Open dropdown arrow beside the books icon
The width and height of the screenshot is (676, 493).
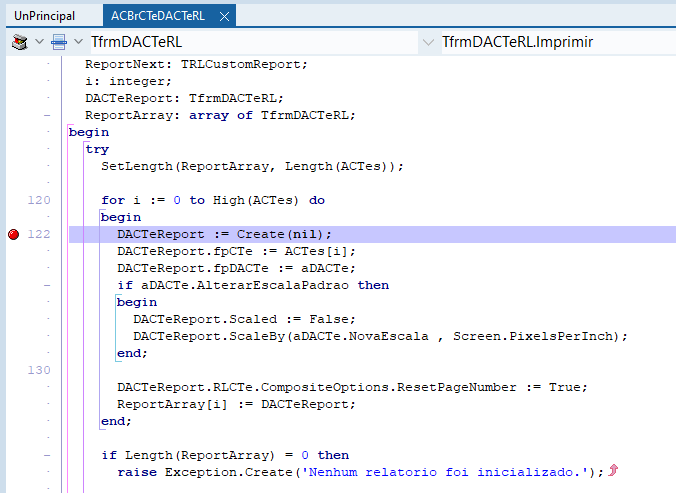click(39, 42)
